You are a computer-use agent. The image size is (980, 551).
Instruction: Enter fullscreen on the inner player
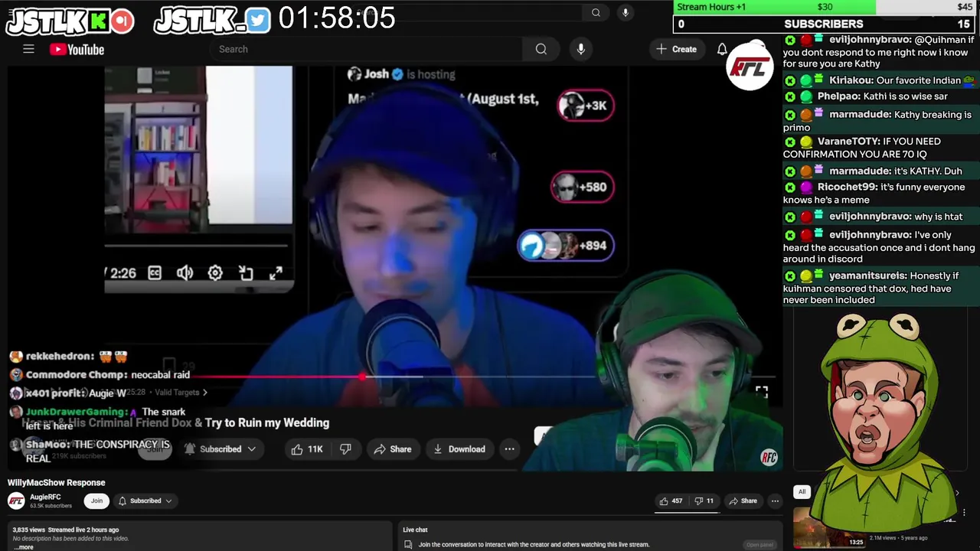pos(276,273)
